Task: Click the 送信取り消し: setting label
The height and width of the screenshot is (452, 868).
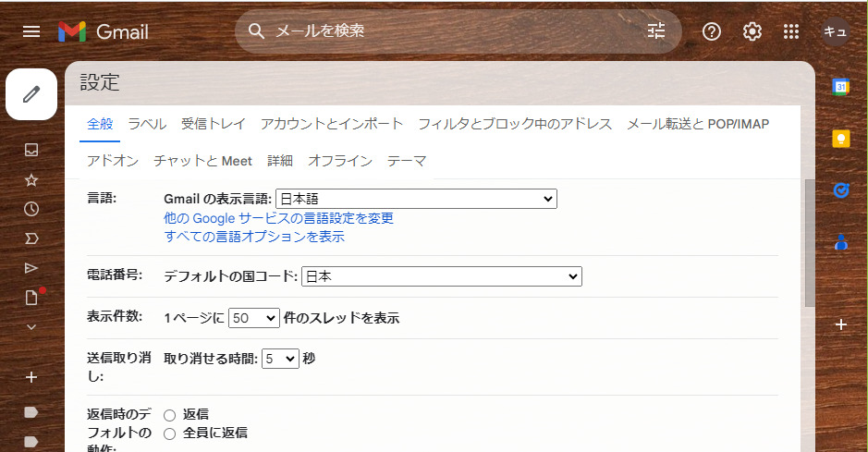Action: [118, 367]
